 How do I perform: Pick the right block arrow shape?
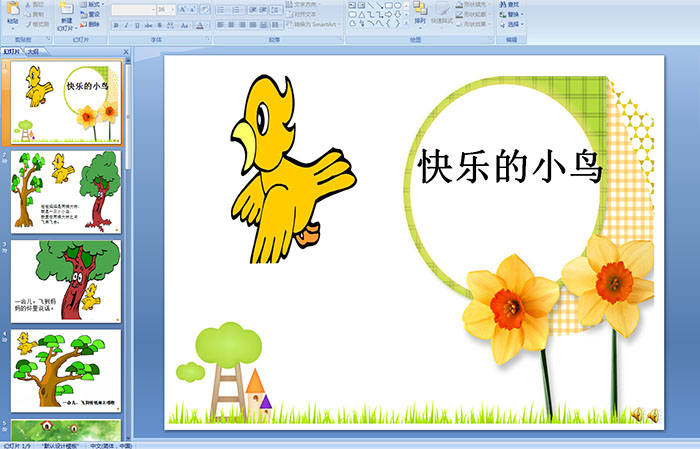coord(389,14)
